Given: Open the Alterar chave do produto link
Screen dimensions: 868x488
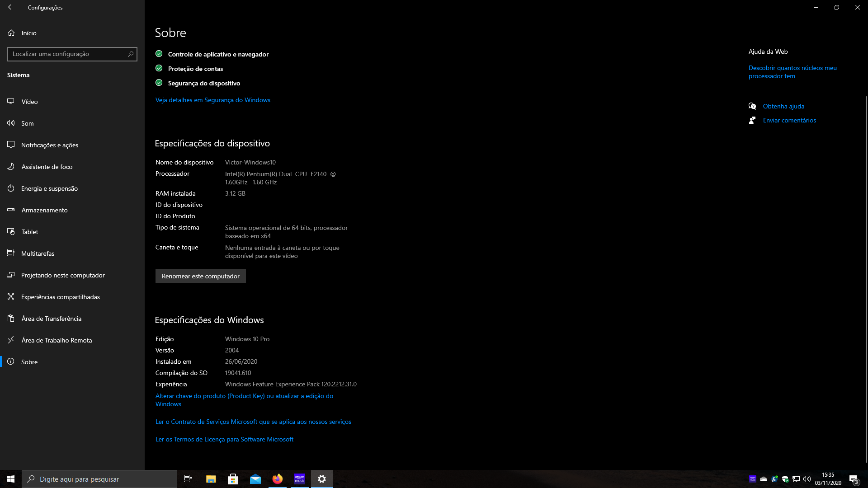Looking at the screenshot, I should coord(244,400).
